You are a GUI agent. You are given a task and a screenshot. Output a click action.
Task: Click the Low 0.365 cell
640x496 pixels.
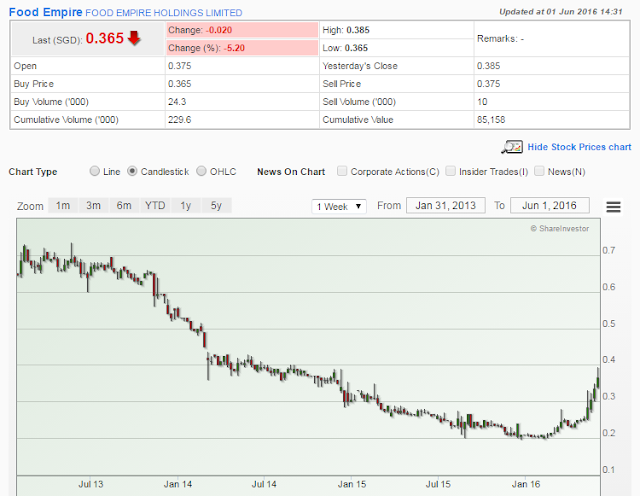tap(396, 48)
